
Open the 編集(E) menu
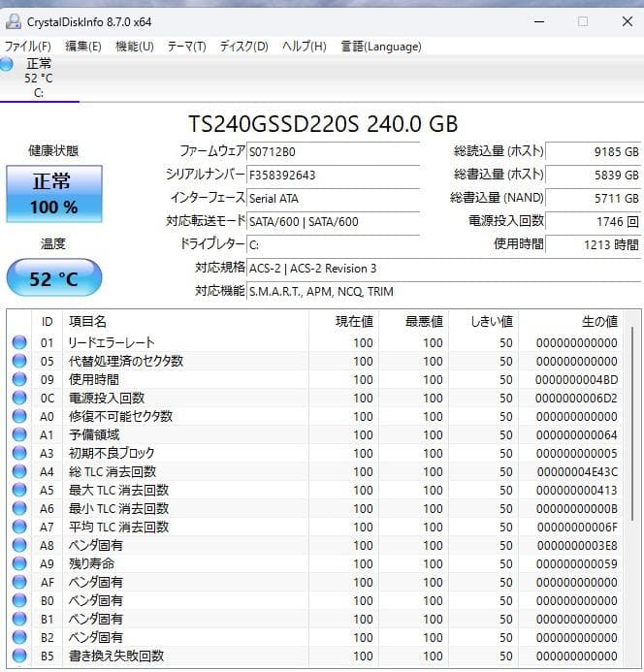coord(83,47)
